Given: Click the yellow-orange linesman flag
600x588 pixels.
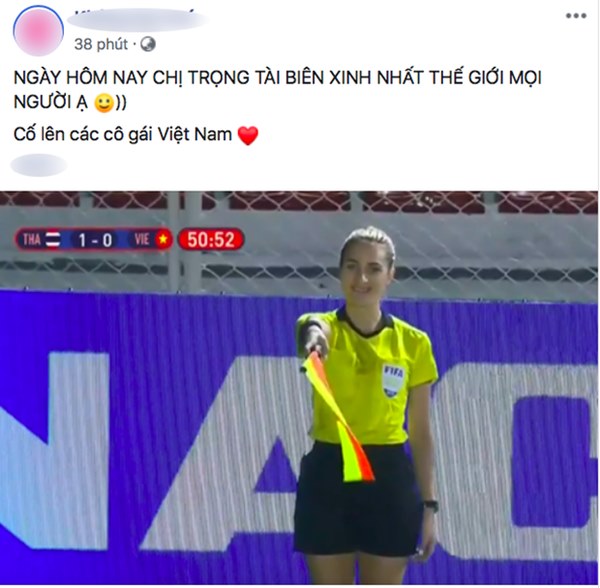Looking at the screenshot, I should (x=338, y=417).
